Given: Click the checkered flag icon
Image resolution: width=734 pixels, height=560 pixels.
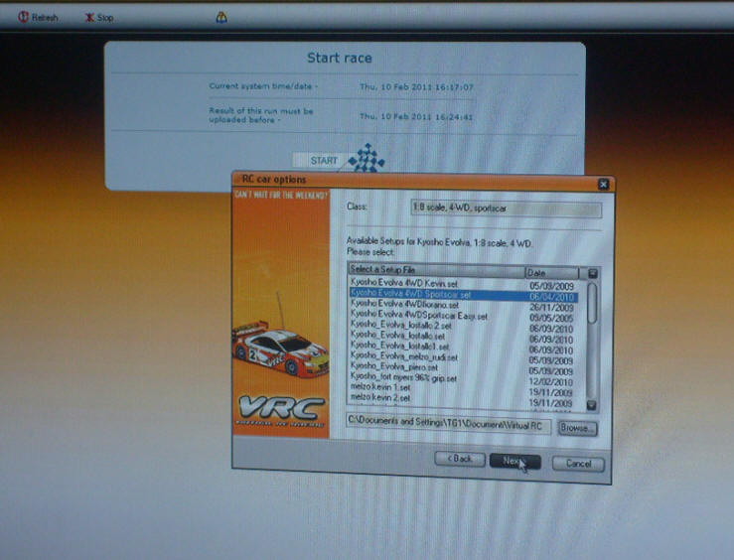Looking at the screenshot, I should pos(367,158).
